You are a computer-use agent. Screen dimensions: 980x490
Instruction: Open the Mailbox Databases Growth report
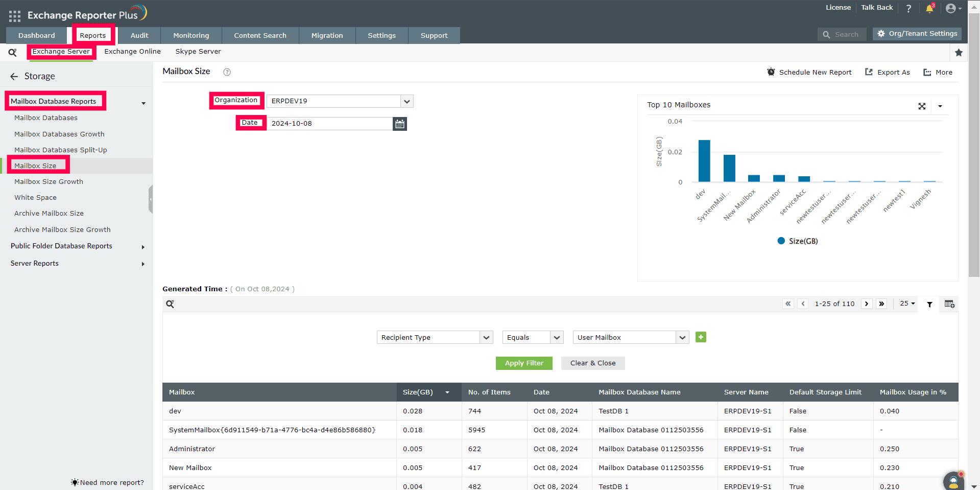[59, 134]
